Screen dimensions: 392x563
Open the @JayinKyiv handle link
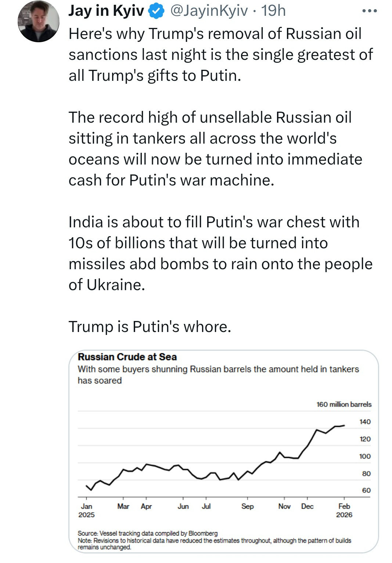click(209, 11)
